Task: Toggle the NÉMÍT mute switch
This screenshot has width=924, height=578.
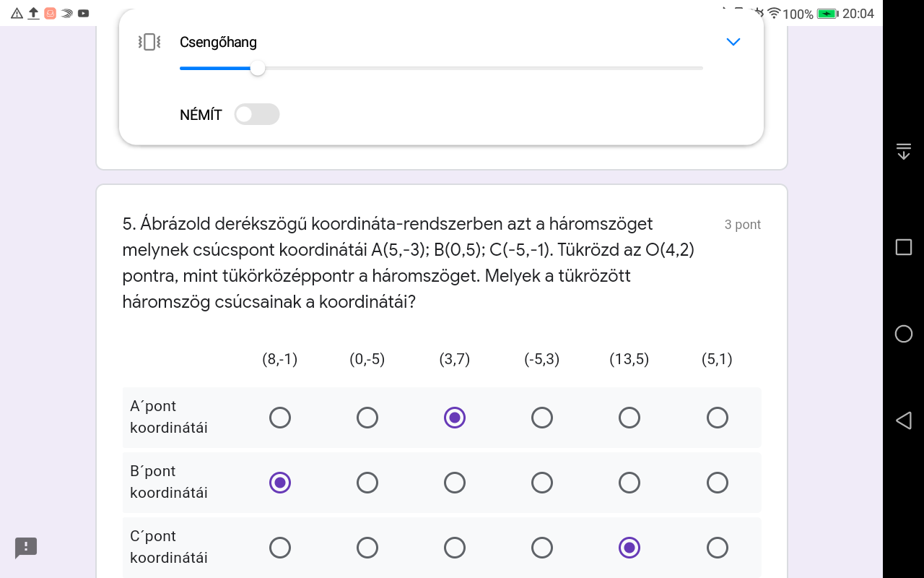Action: [256, 114]
